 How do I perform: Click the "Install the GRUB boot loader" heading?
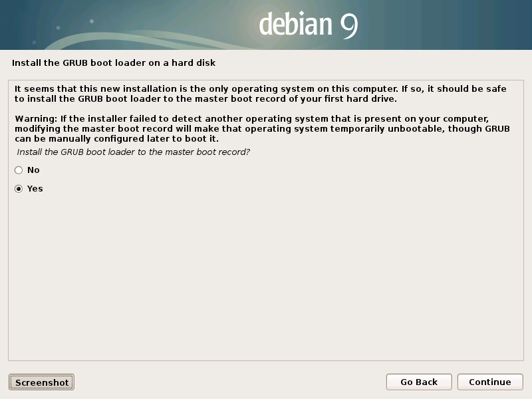point(114,63)
